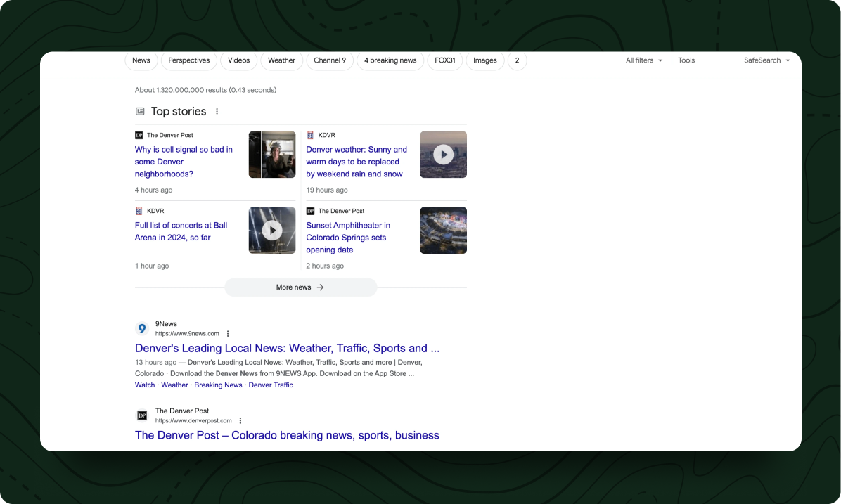Open the options dots beside denverpost.com URL
The height and width of the screenshot is (504, 841).
pyautogui.click(x=240, y=421)
